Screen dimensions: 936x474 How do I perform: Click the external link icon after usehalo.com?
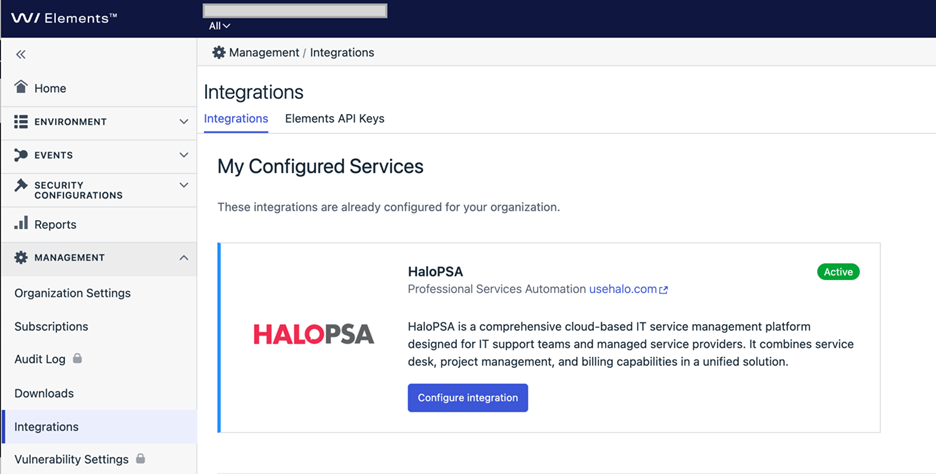click(663, 290)
